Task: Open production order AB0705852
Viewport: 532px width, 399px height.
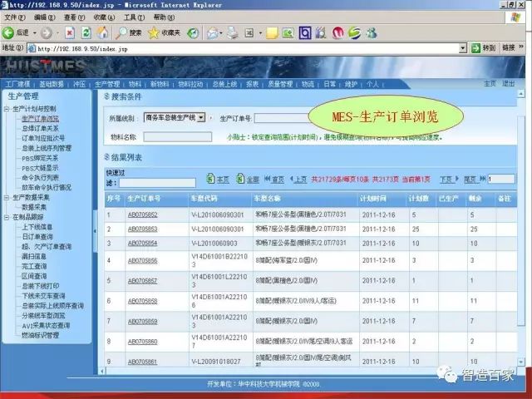Action: (142, 214)
